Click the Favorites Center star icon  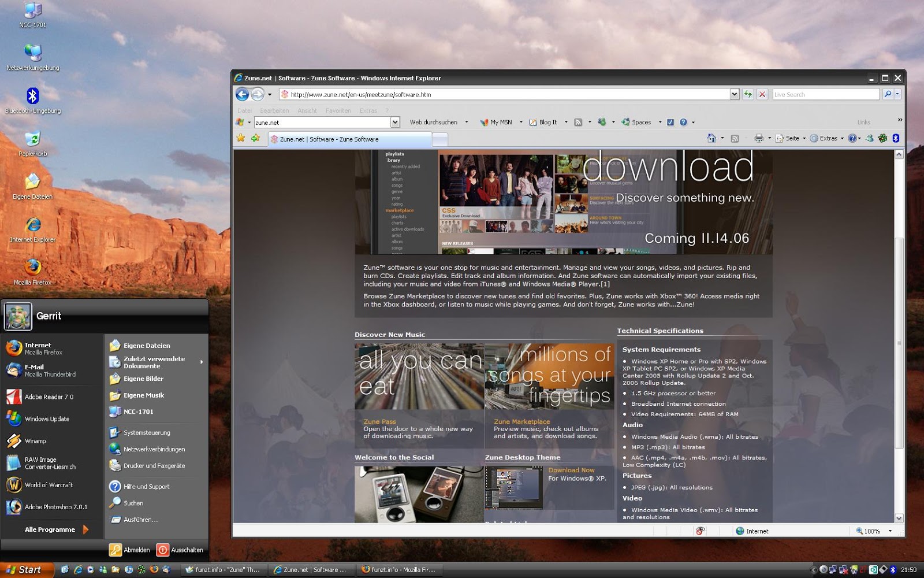tap(241, 138)
